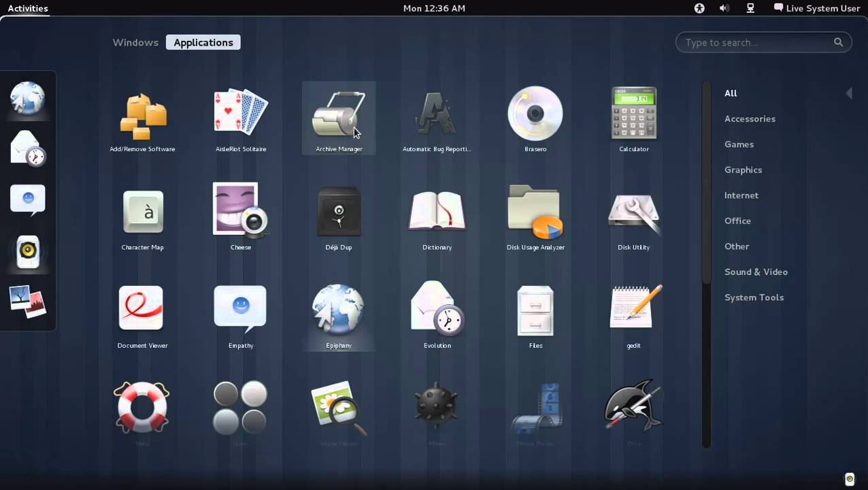Open the clock calendar menu
Screen dimensions: 868x490
point(434,8)
